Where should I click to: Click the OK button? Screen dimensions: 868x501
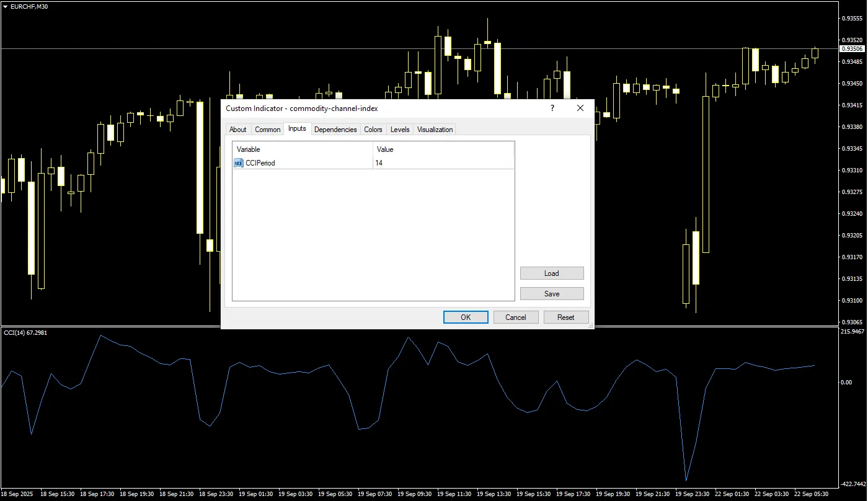[466, 317]
